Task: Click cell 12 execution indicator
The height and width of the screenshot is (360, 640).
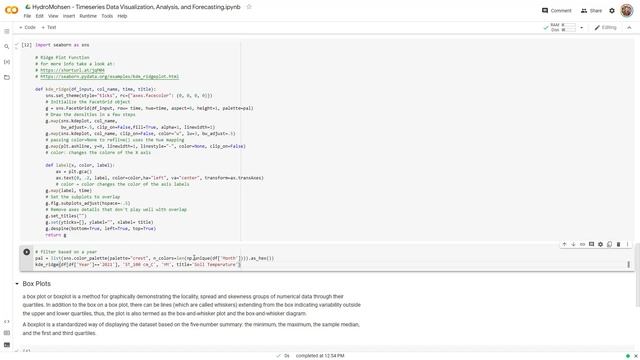Action: pyautogui.click(x=27, y=45)
